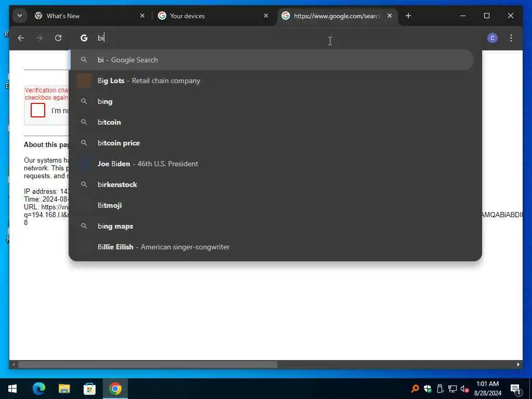Choose the 'birkenstock' suggestion
The width and height of the screenshot is (532, 399).
(x=272, y=184)
